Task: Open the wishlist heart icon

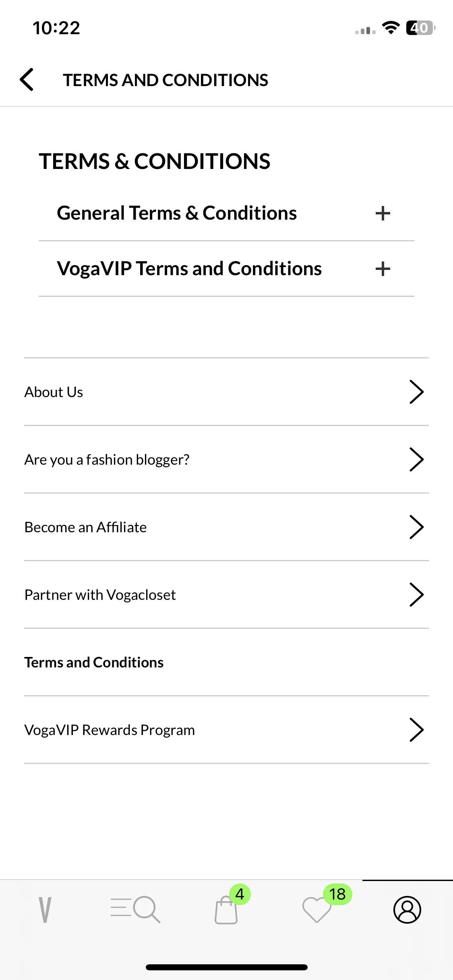Action: [x=317, y=910]
